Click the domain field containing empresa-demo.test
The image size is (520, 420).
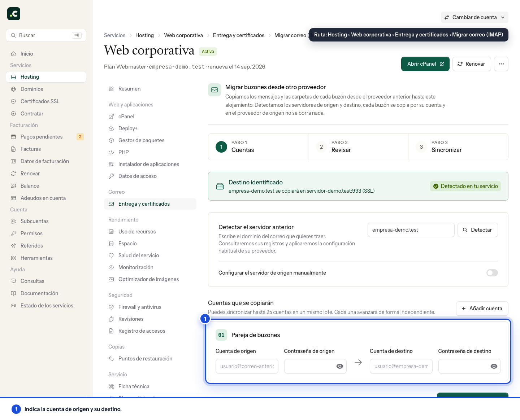tap(411, 230)
